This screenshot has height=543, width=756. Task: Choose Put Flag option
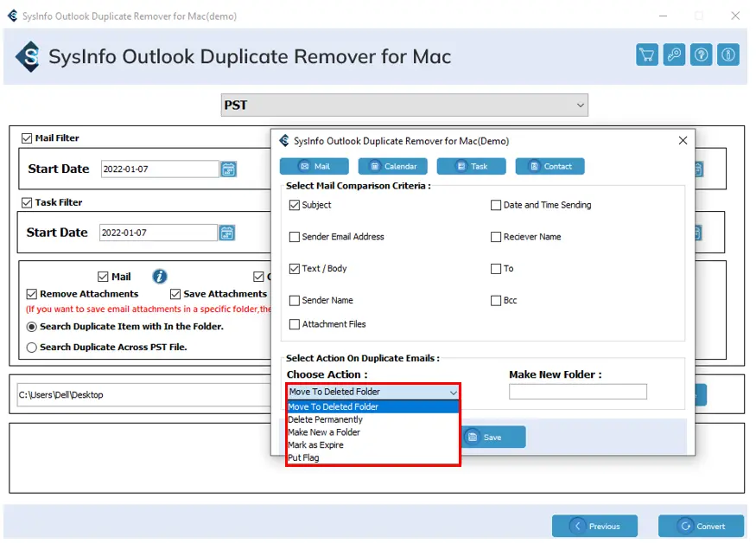(x=372, y=457)
